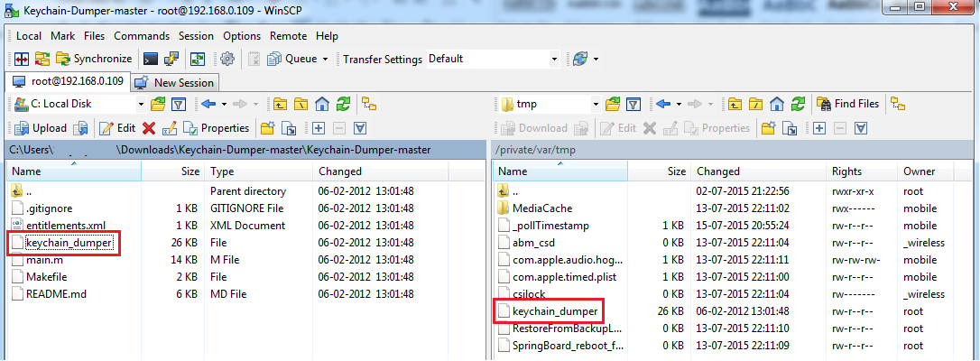Refresh the remote panel
Image resolution: width=980 pixels, height=361 pixels.
(x=798, y=104)
